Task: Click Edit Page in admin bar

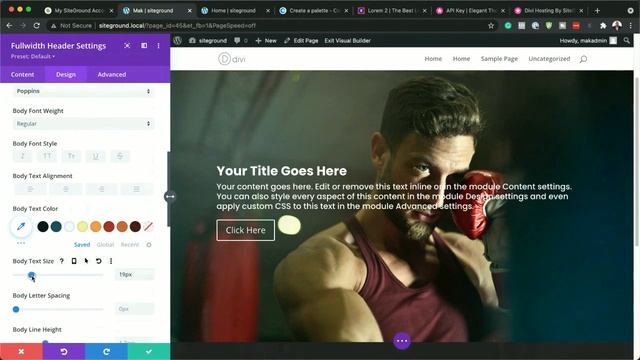Action: click(301, 40)
